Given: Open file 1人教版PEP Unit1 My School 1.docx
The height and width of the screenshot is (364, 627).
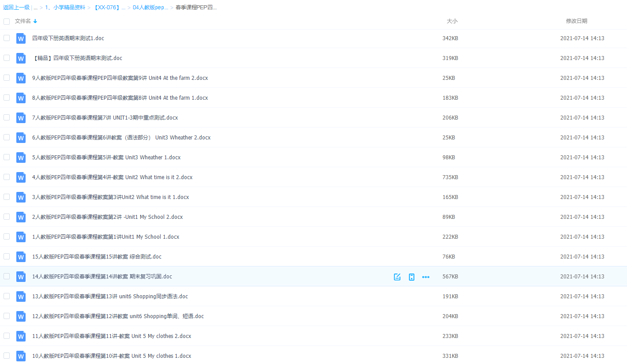Looking at the screenshot, I should [106, 237].
